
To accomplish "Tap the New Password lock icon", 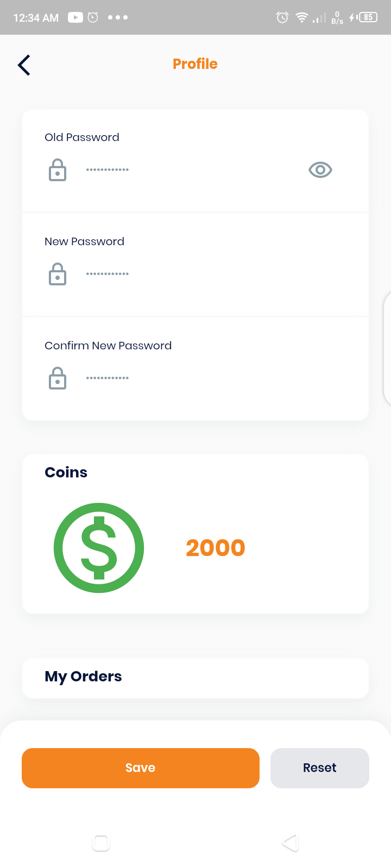I will 58,274.
